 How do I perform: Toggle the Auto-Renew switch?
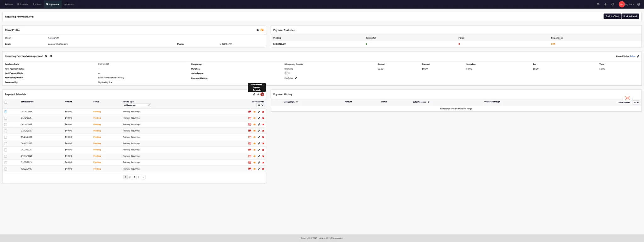[x=287, y=73]
